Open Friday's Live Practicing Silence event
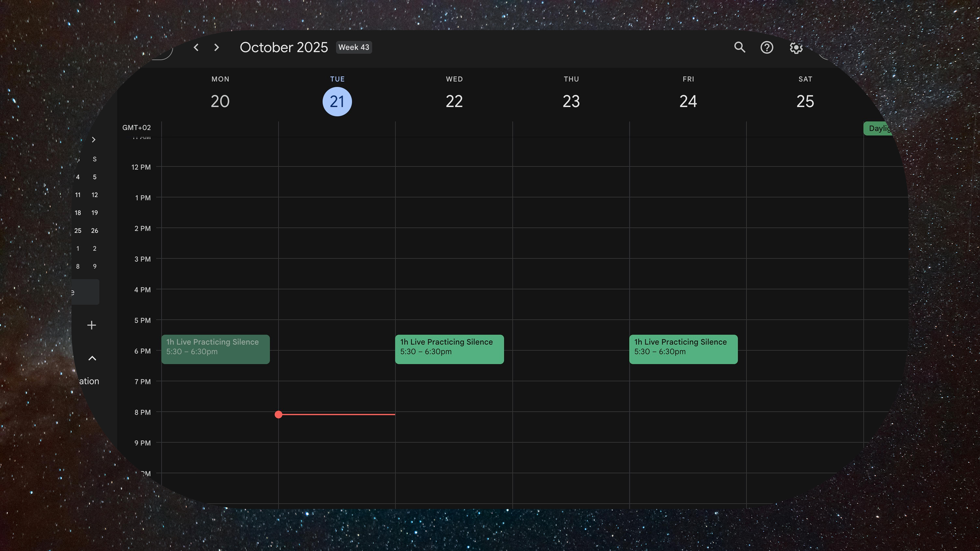The width and height of the screenshot is (980, 551). click(x=683, y=349)
